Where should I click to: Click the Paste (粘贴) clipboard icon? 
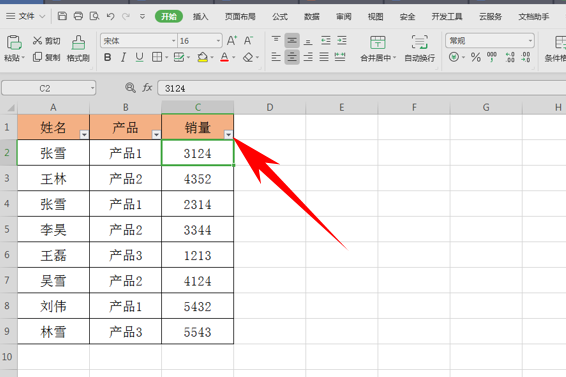pyautogui.click(x=14, y=43)
